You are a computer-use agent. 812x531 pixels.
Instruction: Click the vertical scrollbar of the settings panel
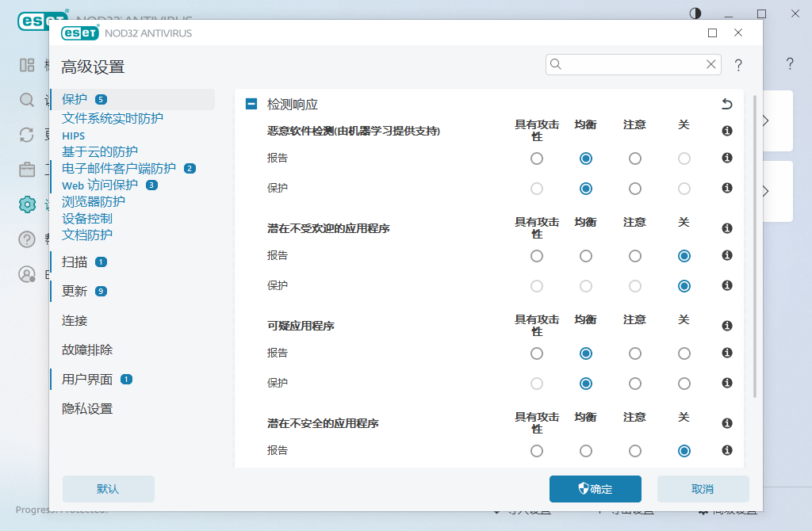point(755,246)
